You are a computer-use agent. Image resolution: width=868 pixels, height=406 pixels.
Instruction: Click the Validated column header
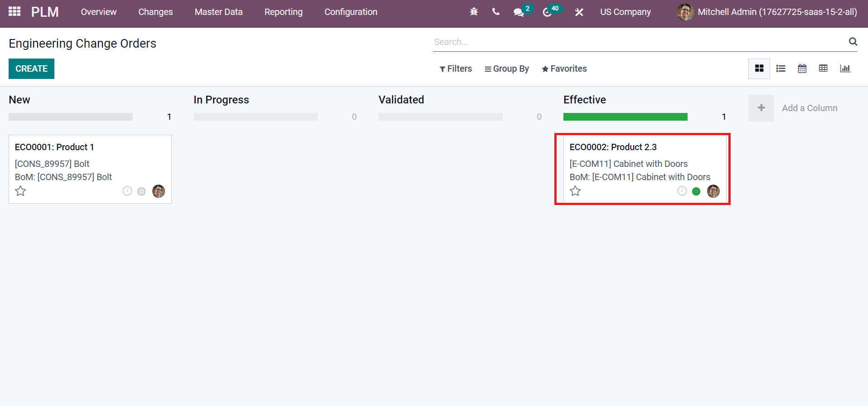(401, 100)
